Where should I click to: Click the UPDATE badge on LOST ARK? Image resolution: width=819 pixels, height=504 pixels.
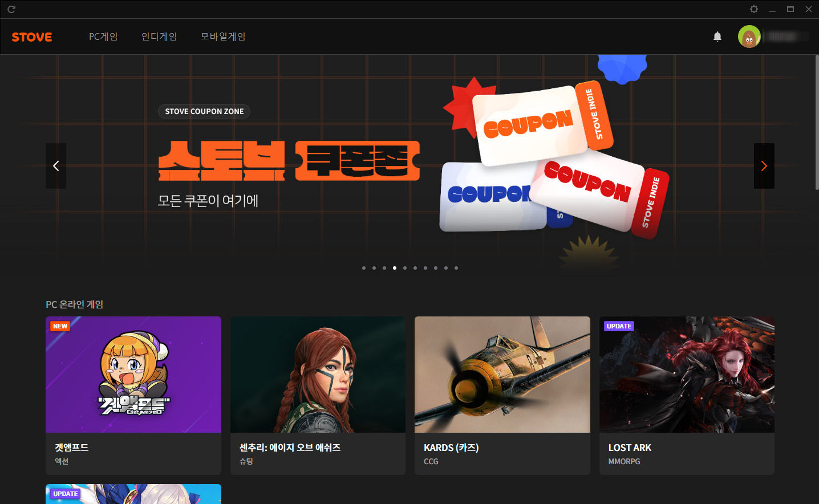pos(619,326)
